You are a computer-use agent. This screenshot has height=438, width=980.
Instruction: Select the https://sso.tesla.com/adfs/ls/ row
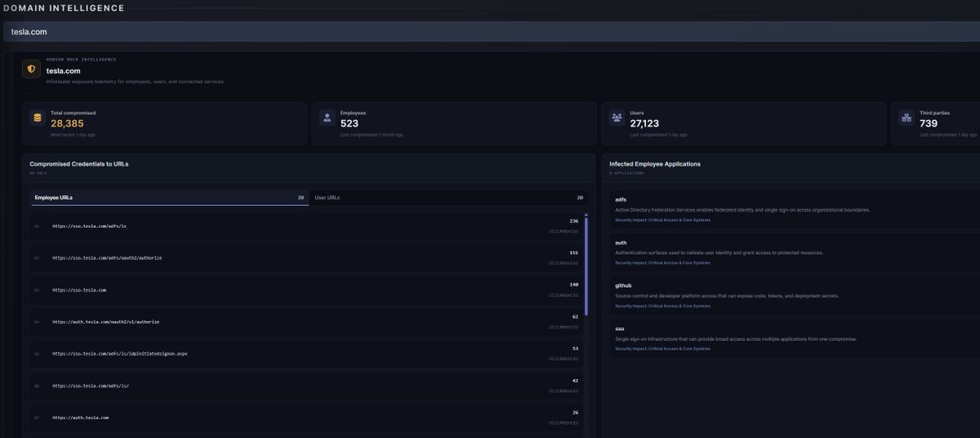coord(306,386)
